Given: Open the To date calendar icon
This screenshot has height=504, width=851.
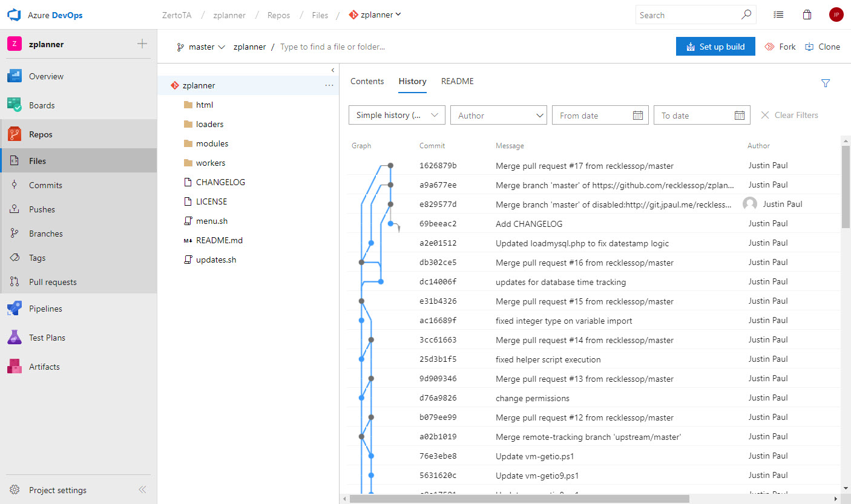Looking at the screenshot, I should [x=739, y=115].
